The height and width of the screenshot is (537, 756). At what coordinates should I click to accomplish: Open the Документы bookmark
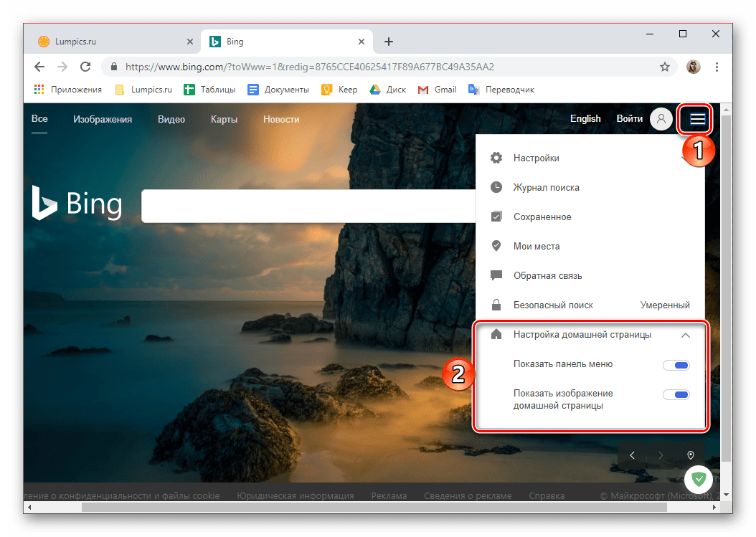pyautogui.click(x=278, y=90)
